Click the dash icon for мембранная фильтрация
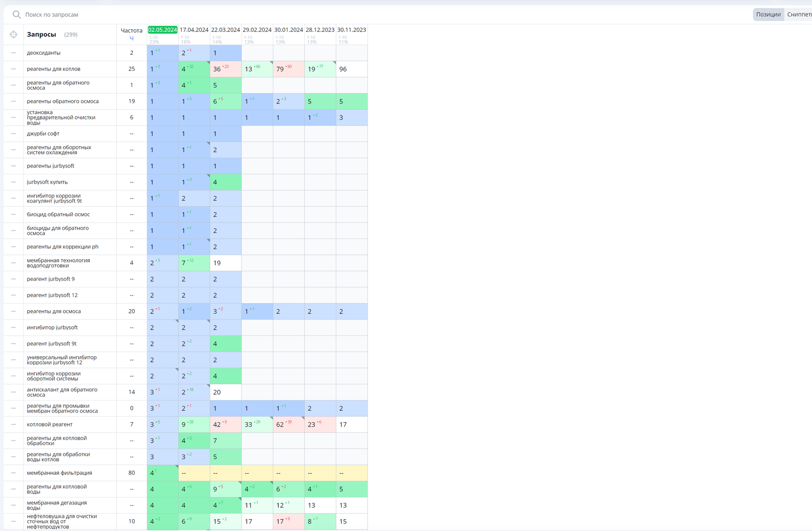 click(x=14, y=473)
